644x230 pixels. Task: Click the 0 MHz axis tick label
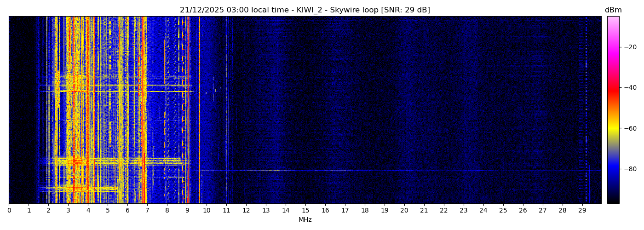coord(9,211)
